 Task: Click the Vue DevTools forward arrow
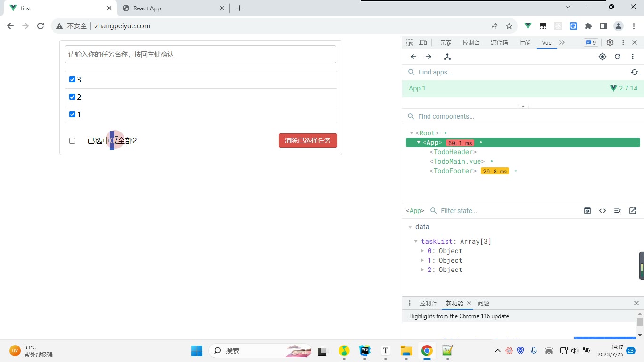coord(429,57)
